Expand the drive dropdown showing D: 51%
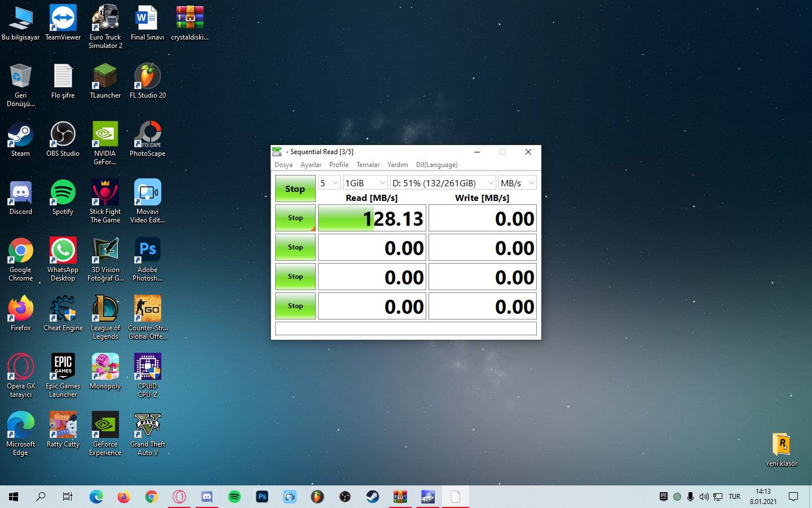This screenshot has height=508, width=812. coord(443,183)
